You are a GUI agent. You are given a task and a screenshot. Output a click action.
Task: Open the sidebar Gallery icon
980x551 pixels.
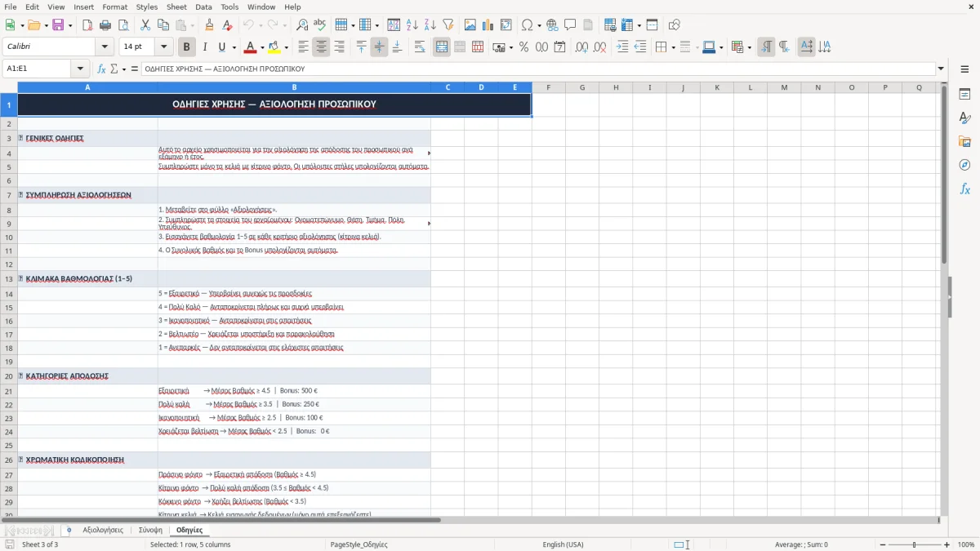(x=964, y=141)
